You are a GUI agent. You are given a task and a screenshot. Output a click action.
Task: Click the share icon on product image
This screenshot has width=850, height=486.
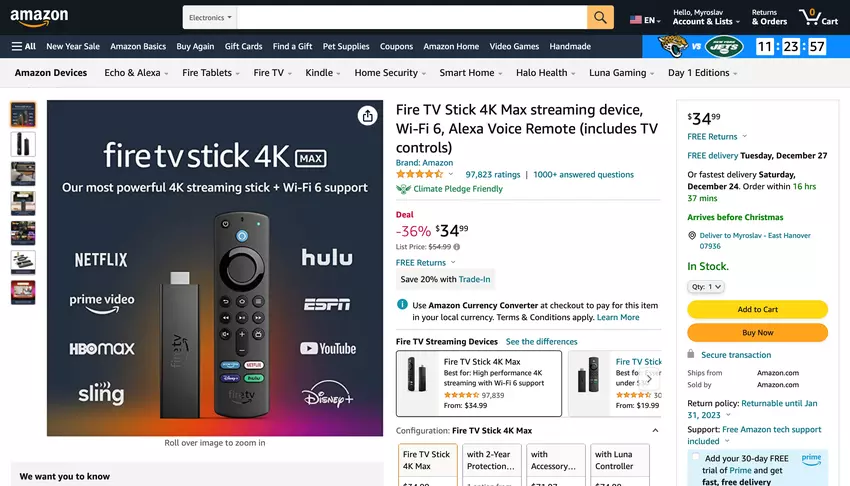click(368, 116)
